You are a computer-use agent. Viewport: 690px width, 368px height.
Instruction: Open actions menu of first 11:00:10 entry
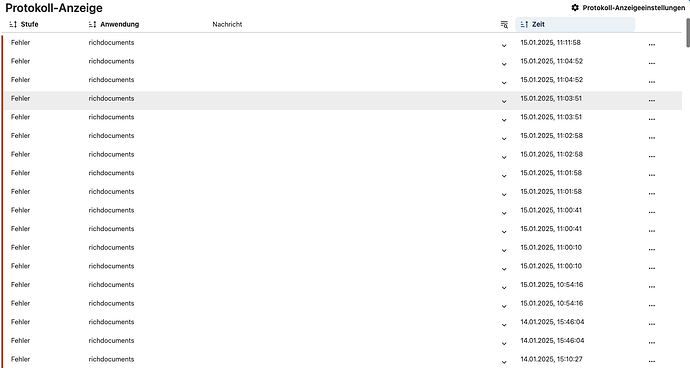pyautogui.click(x=652, y=250)
